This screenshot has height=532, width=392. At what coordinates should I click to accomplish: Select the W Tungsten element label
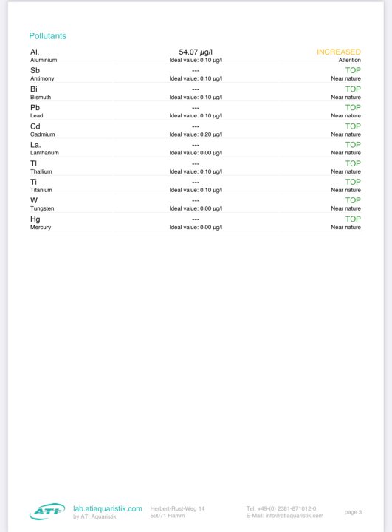pyautogui.click(x=42, y=204)
